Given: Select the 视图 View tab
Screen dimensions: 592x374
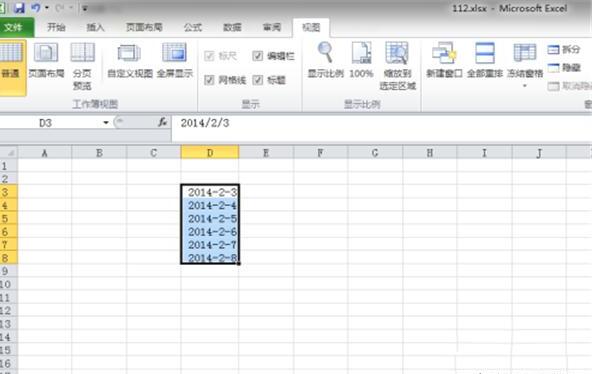Looking at the screenshot, I should 311,27.
